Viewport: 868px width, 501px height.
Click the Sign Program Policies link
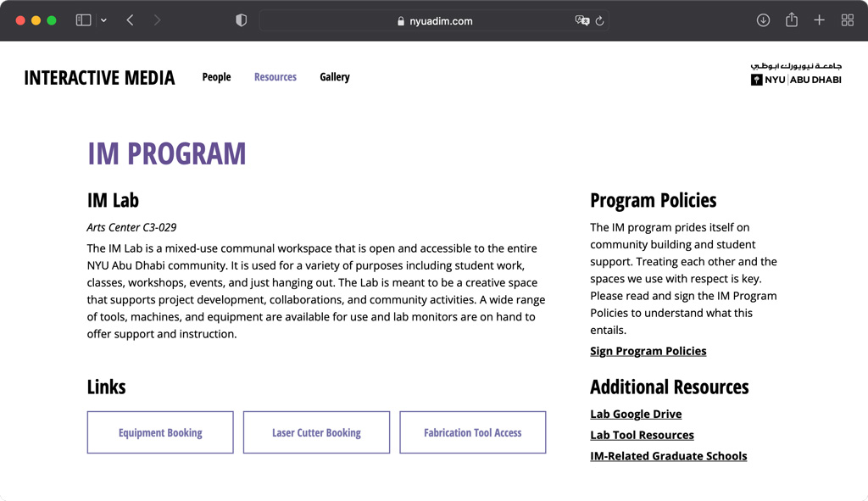click(648, 350)
